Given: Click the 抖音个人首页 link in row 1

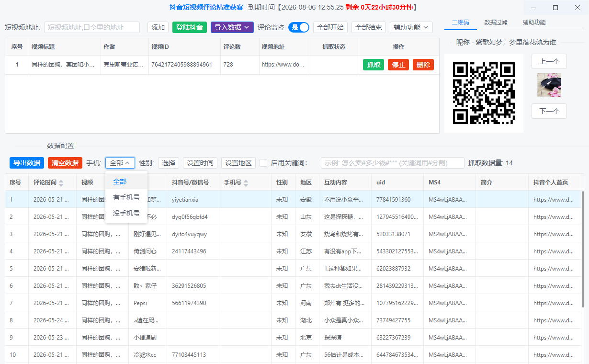Looking at the screenshot, I should pyautogui.click(x=554, y=200).
